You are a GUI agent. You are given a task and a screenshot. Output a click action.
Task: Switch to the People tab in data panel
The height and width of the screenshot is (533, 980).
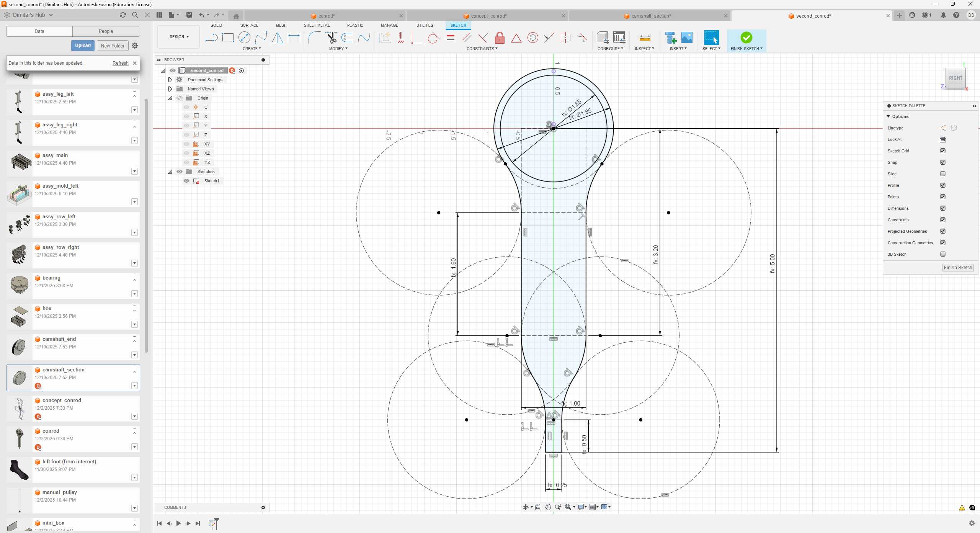pos(106,31)
